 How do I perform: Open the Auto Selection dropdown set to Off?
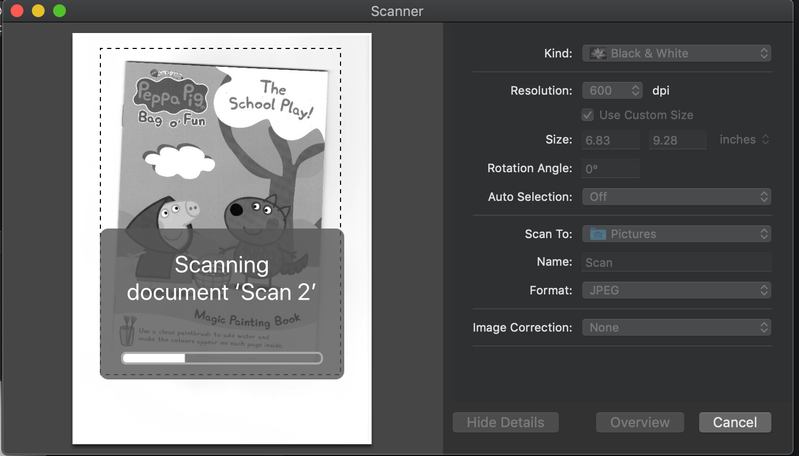pos(676,197)
